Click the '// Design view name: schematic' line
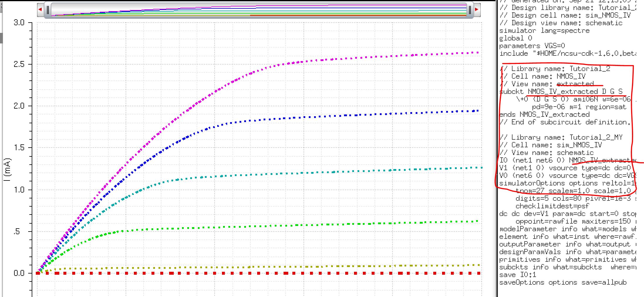Screen dimensions: 644x297 click(561, 23)
